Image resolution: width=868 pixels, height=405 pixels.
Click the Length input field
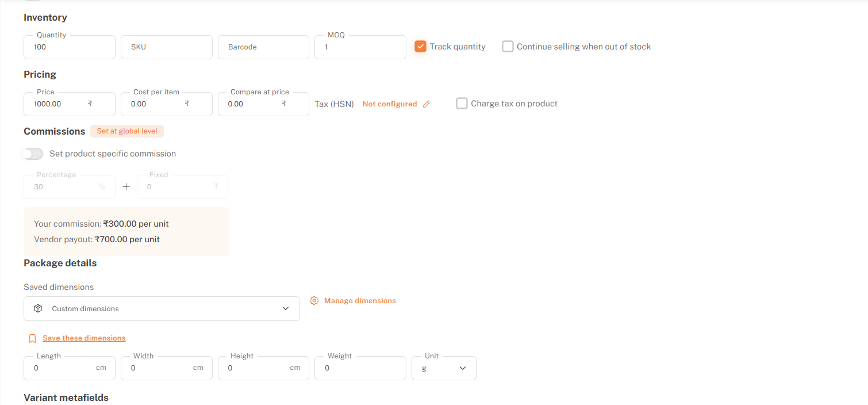[x=70, y=368]
